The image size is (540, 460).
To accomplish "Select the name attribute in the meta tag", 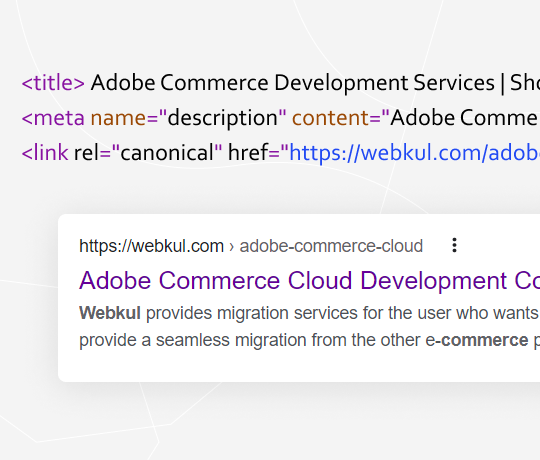I will pos(118,118).
